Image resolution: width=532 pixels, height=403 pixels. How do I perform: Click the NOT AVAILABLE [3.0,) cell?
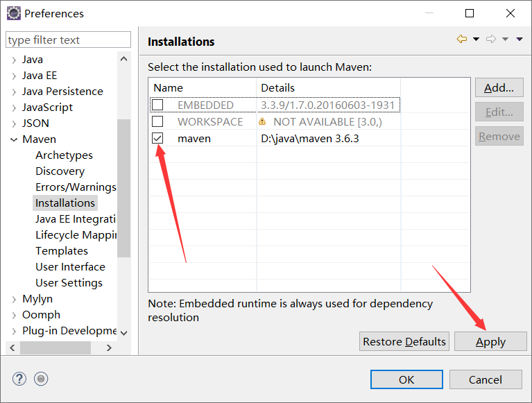click(328, 121)
